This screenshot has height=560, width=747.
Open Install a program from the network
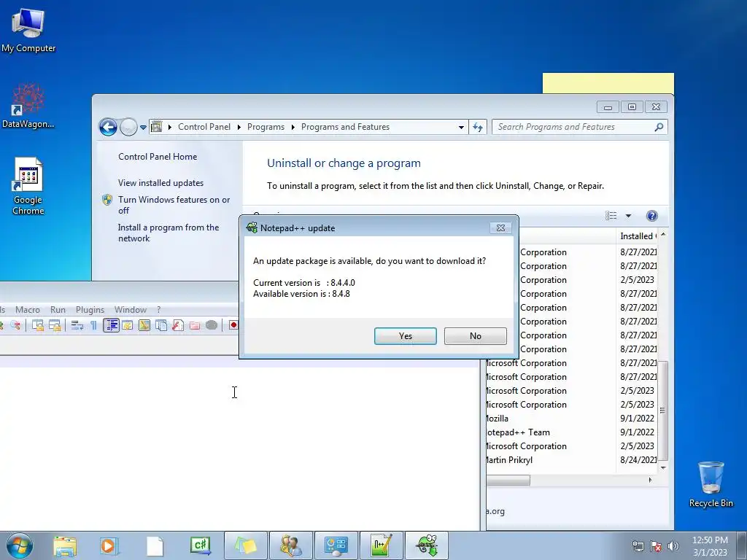pyautogui.click(x=169, y=233)
